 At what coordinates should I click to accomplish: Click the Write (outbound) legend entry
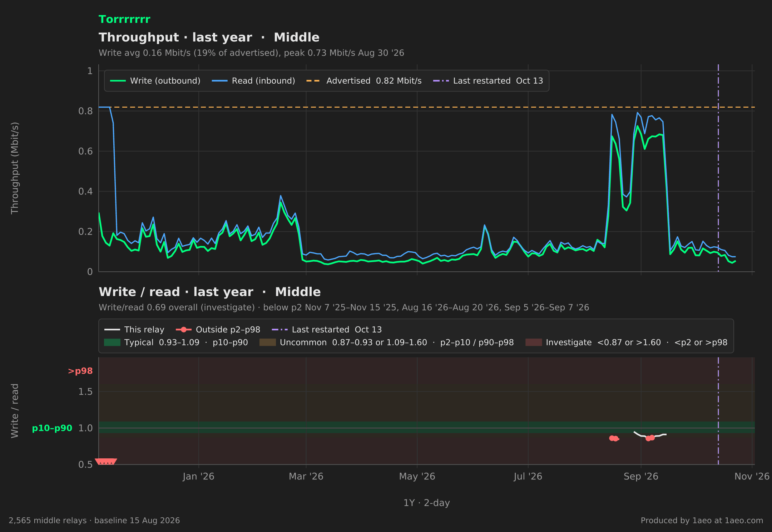click(x=155, y=81)
